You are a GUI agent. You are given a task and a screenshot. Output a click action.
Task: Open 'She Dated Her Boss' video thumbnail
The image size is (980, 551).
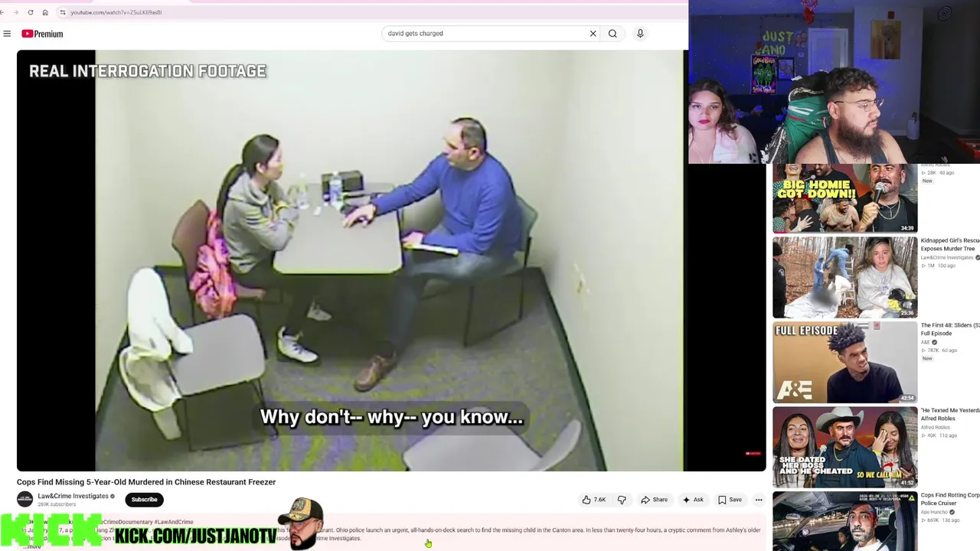pos(844,447)
